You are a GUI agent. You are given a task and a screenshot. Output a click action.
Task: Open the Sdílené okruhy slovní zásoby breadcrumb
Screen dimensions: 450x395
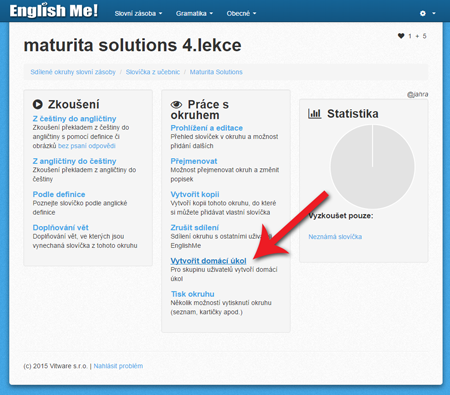coord(73,72)
